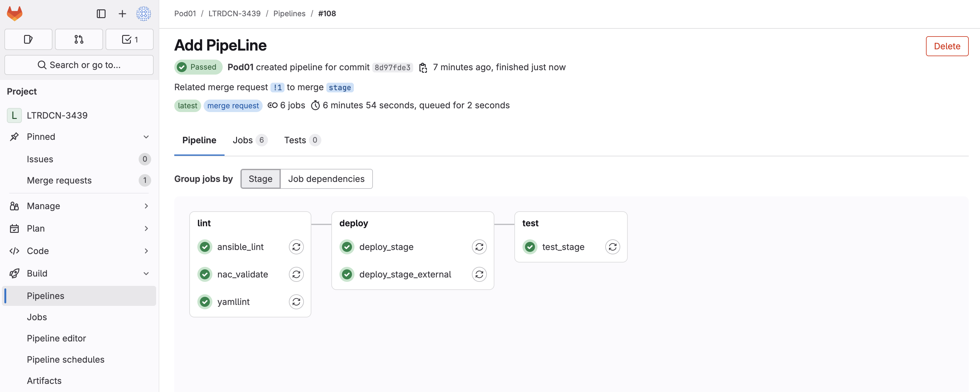Image resolution: width=980 pixels, height=392 pixels.
Task: Open the yamllint job
Action: [x=234, y=301]
